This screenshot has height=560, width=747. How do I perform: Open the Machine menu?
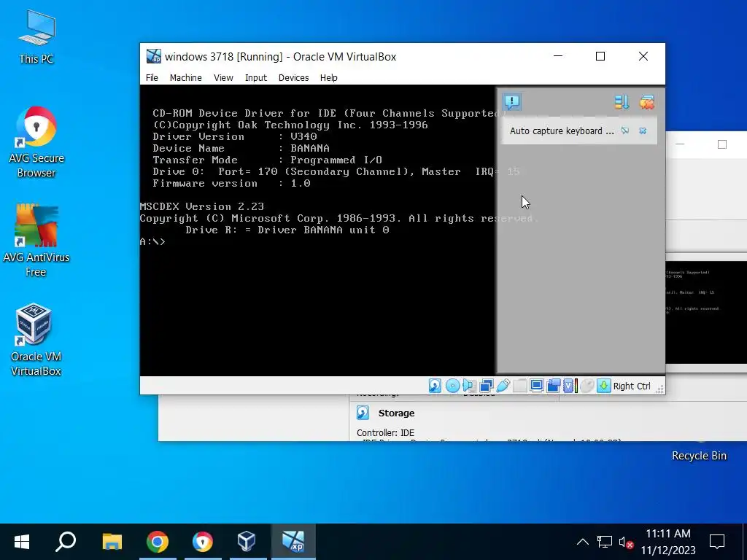click(186, 77)
